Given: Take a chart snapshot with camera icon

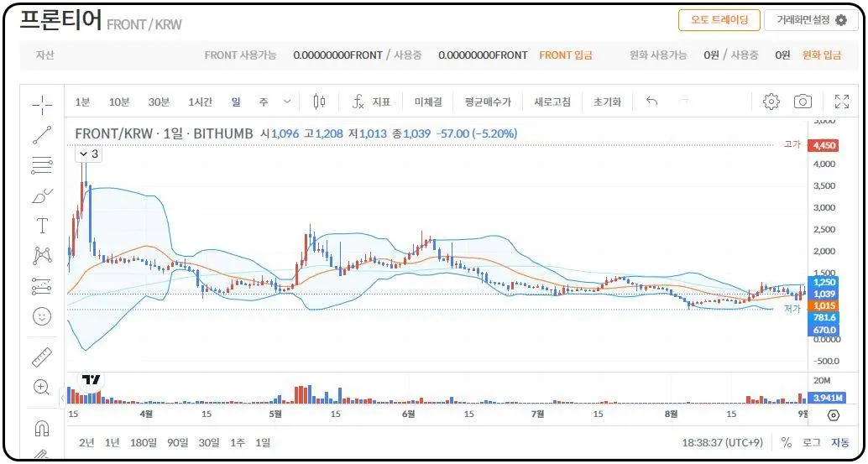Looking at the screenshot, I should [x=803, y=102].
